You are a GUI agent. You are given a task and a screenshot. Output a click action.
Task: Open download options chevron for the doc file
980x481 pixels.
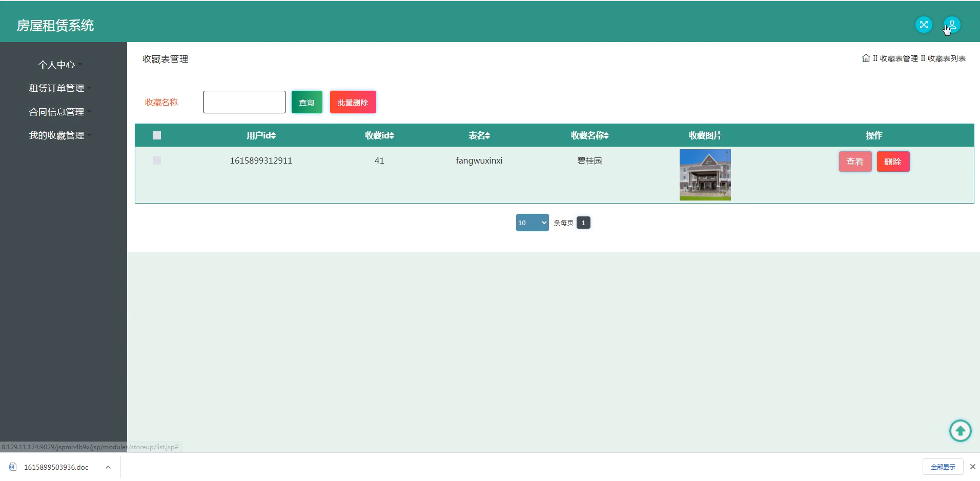coord(108,467)
